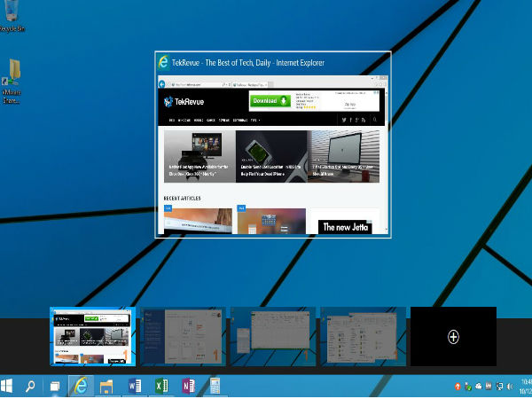The height and width of the screenshot is (399, 532).
Task: Select the VMware Shared Folders desktop shortcut
Action: click(12, 82)
